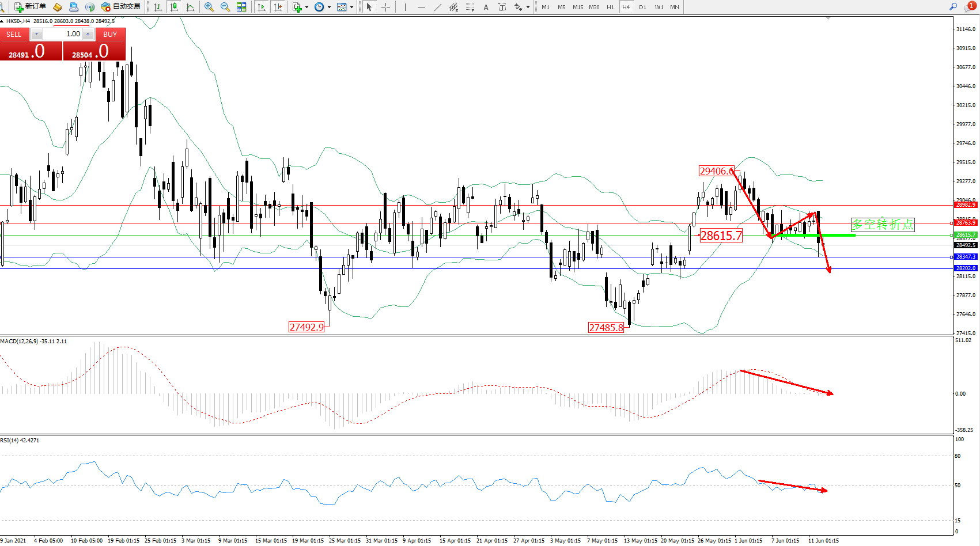
Task: Select the horizontal line drawing tool
Action: [422, 7]
